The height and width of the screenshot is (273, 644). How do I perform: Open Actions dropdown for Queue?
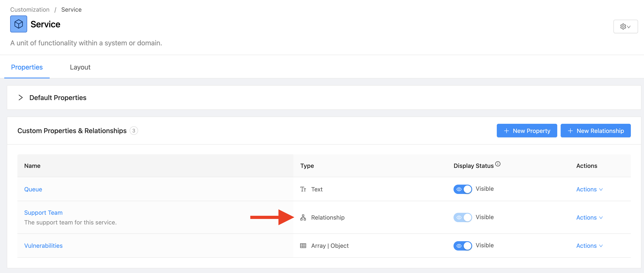(x=589, y=189)
